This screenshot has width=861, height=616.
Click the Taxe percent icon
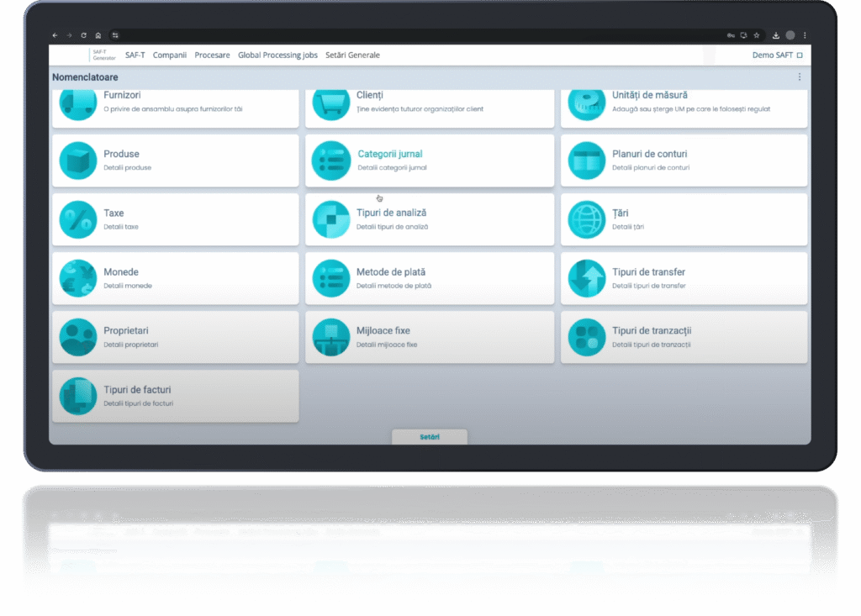pyautogui.click(x=78, y=219)
